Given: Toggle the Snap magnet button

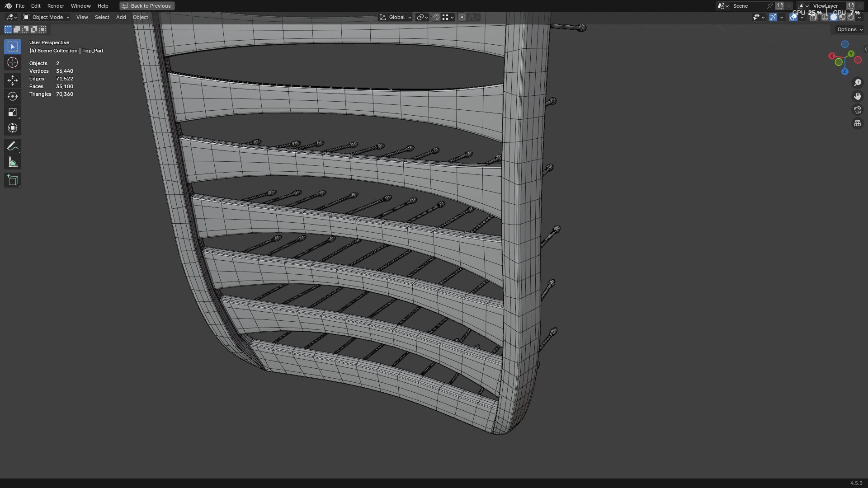Looking at the screenshot, I should pos(436,17).
